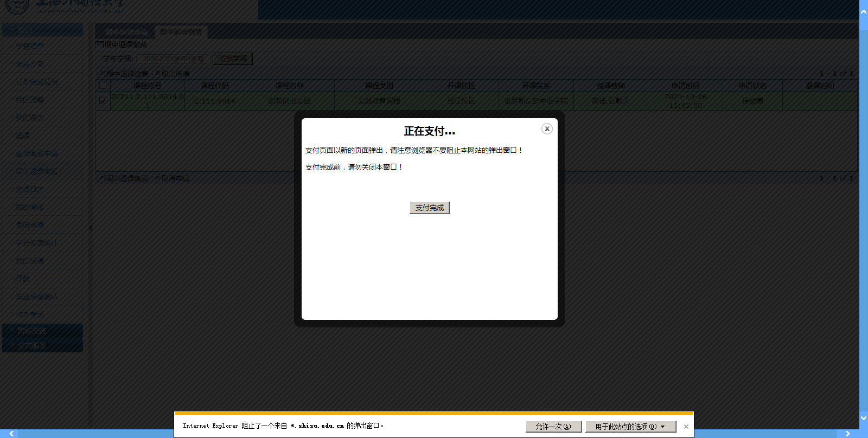Collapse the left sidebar with splitter arrow
868x438 pixels.
[90, 228]
